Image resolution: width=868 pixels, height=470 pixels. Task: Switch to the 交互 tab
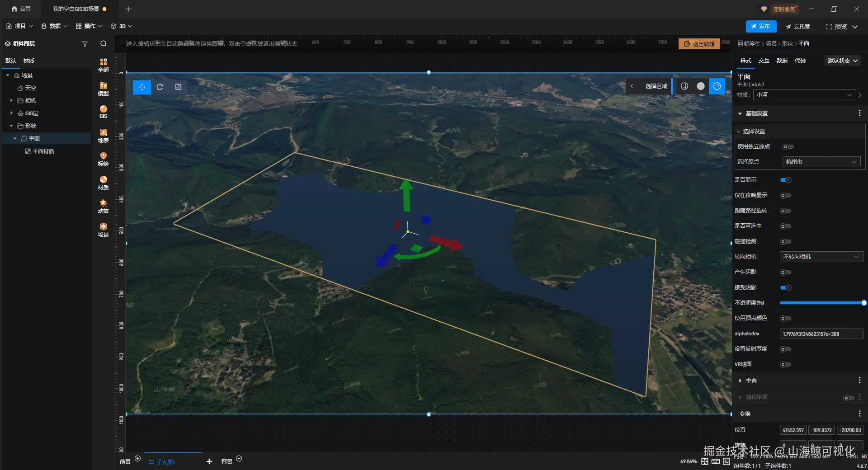coord(764,61)
